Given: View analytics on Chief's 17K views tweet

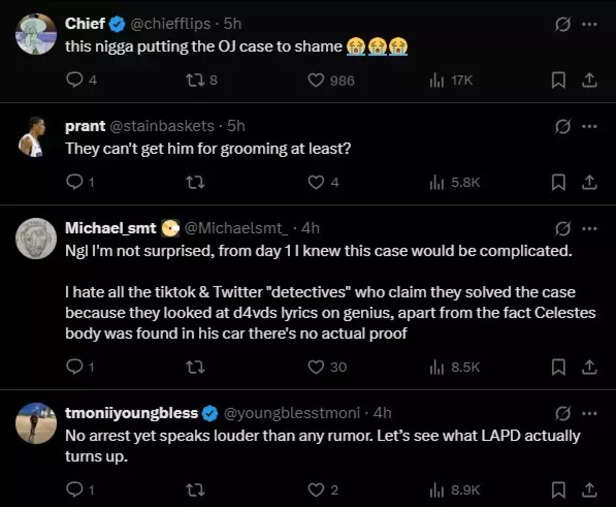Looking at the screenshot, I should click(x=437, y=80).
